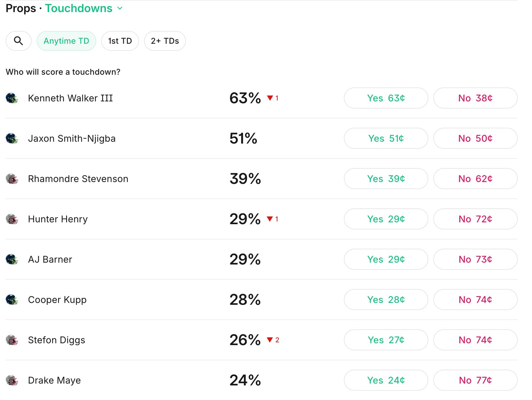Click Kenneth Walker III's Seahawks helmet icon
Viewport: 532px width, 400px height.
12,98
